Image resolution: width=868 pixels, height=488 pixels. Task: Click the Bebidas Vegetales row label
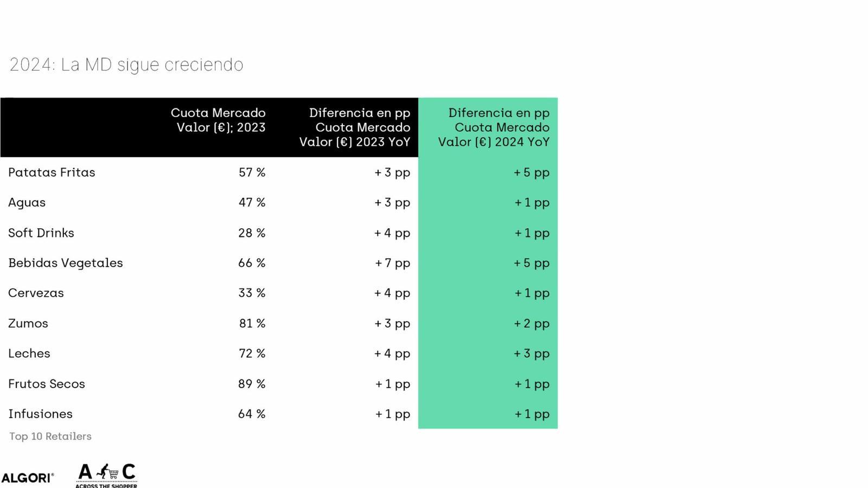[x=66, y=263]
